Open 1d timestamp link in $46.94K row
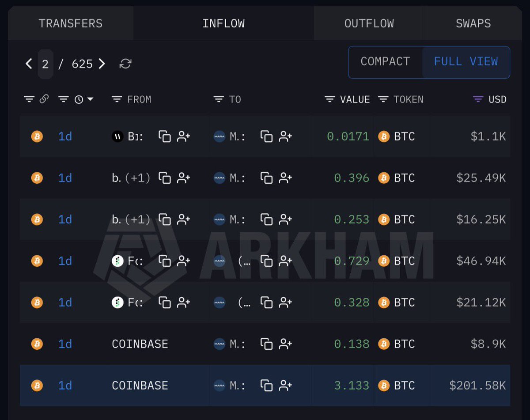This screenshot has height=420, width=530. [65, 261]
